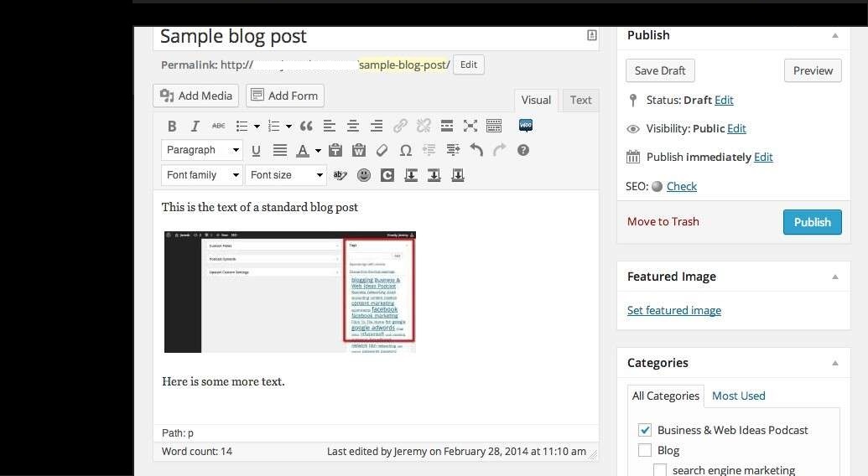
Task: Align text left
Action: [330, 126]
